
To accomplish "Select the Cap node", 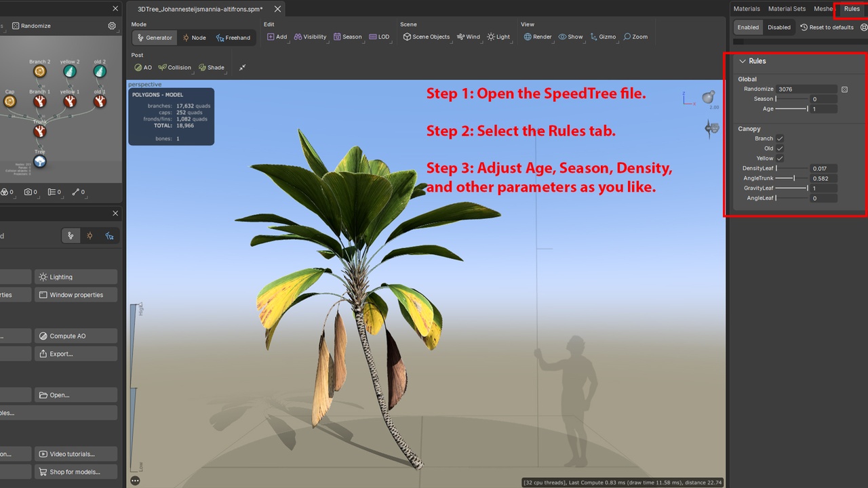I will point(9,101).
